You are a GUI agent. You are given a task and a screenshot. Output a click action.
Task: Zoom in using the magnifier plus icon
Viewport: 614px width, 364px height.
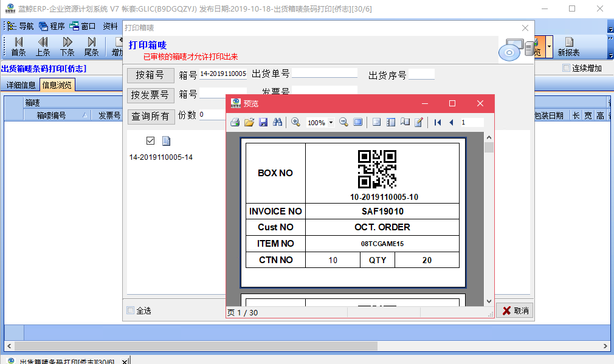(295, 123)
